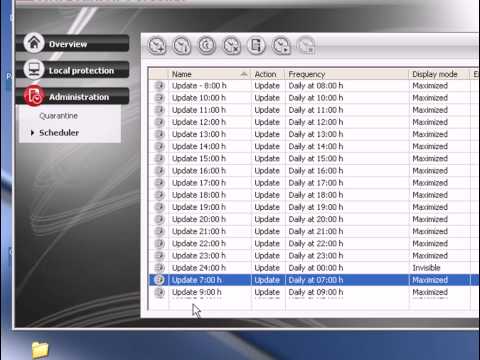Click the Action cell in the Update 13:00 h row
The width and height of the screenshot is (480, 360).
pyautogui.click(x=267, y=134)
